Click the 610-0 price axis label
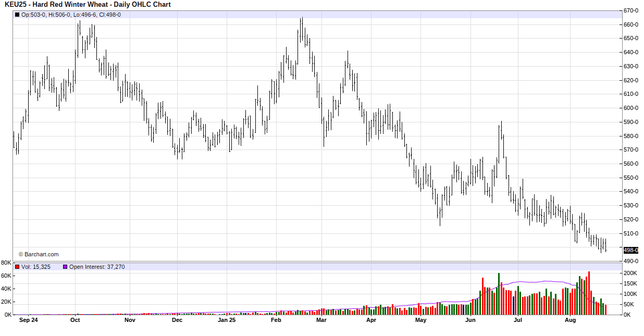The width and height of the screenshot is (644, 336). pyautogui.click(x=631, y=94)
